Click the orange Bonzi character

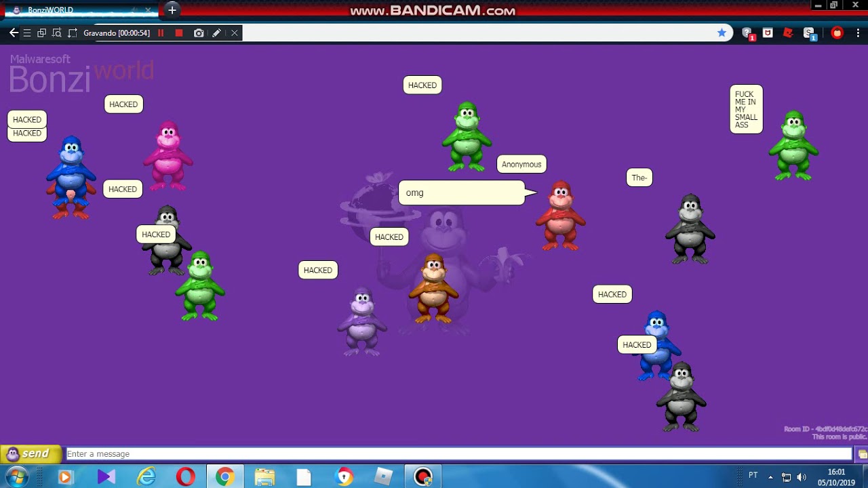point(433,289)
